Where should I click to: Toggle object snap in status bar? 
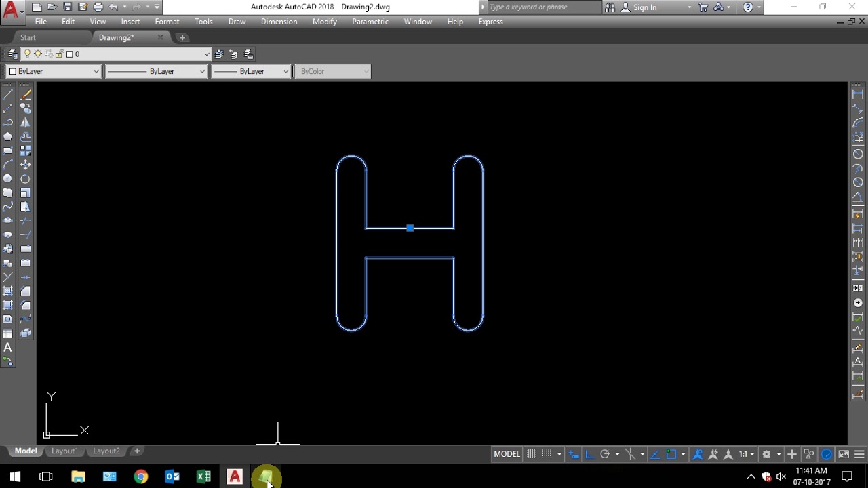672,454
